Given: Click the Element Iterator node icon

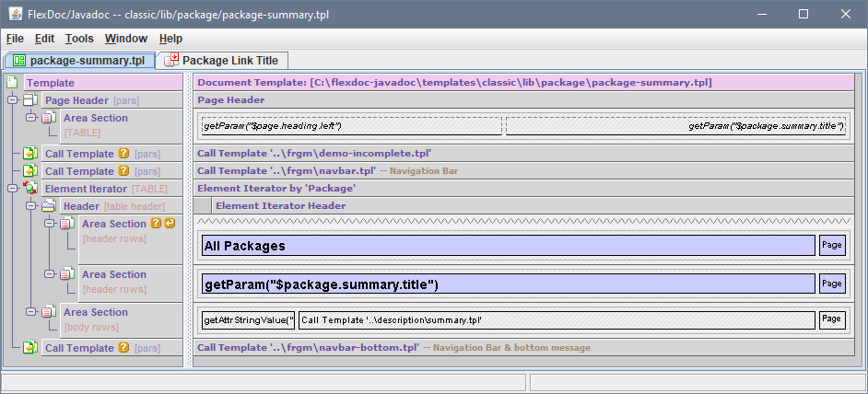Looking at the screenshot, I should click(x=30, y=189).
